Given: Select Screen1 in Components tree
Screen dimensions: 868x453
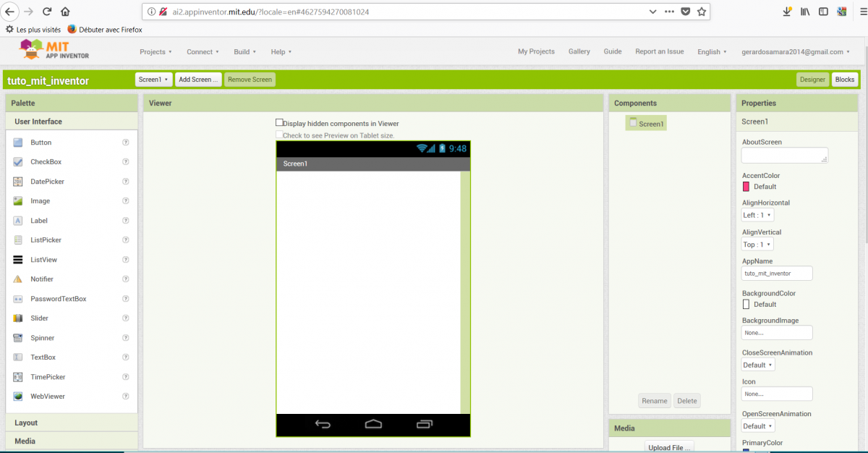Looking at the screenshot, I should (x=646, y=124).
